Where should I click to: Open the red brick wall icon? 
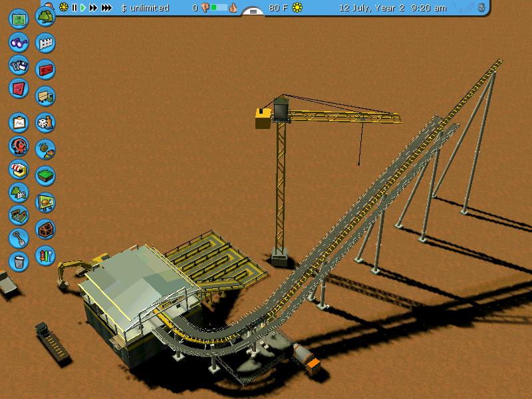(x=45, y=68)
